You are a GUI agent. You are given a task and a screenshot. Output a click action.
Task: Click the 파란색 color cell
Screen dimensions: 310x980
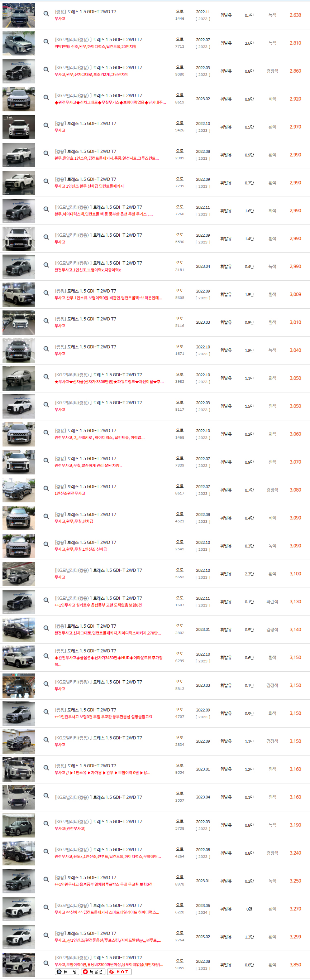(x=272, y=602)
